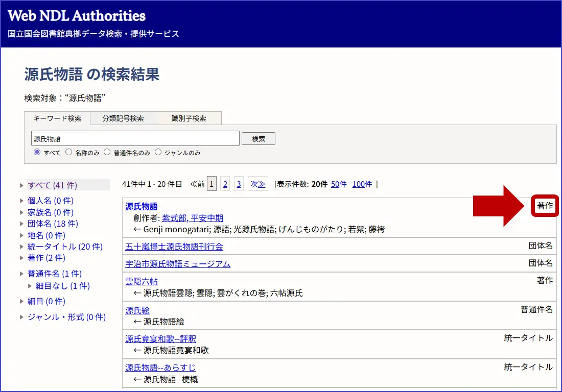Go to results page 2

[x=225, y=184]
